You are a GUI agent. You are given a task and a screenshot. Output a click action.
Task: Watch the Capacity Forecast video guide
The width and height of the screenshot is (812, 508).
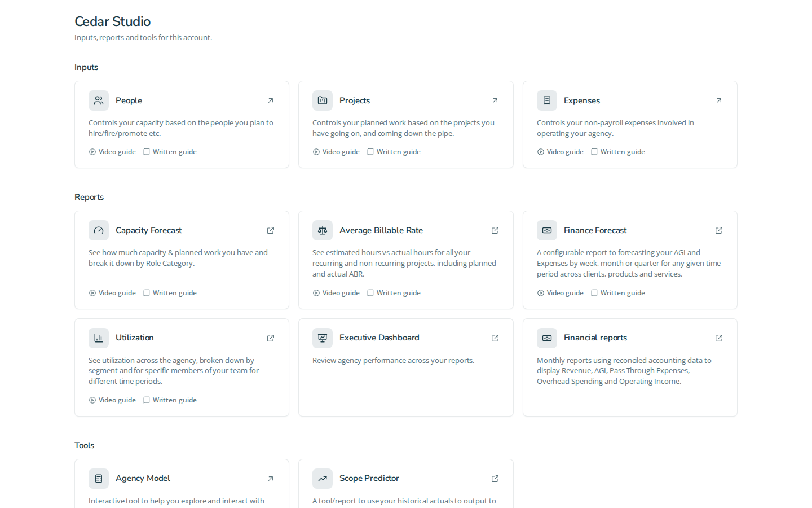pyautogui.click(x=112, y=293)
